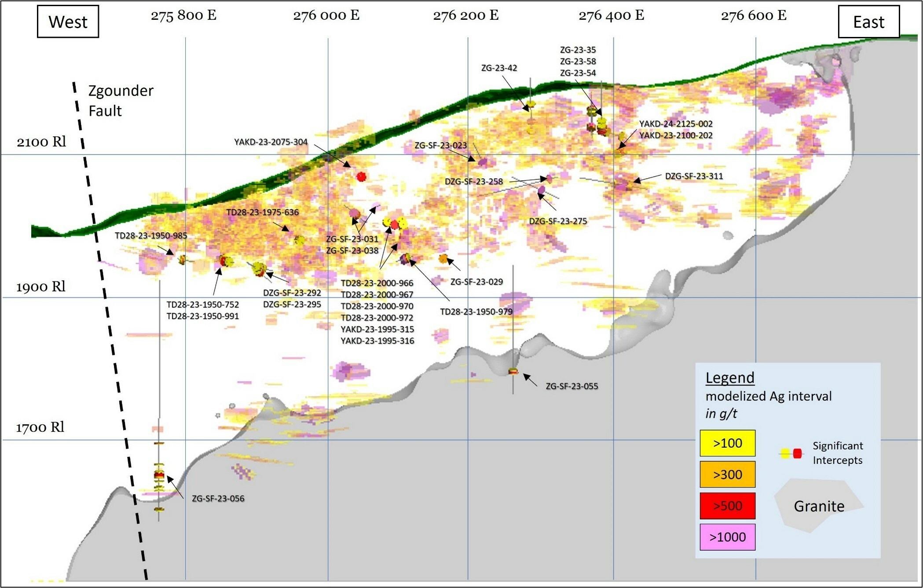923x588 pixels.
Task: Click the orange >300 legend swatch
Action: 727,475
